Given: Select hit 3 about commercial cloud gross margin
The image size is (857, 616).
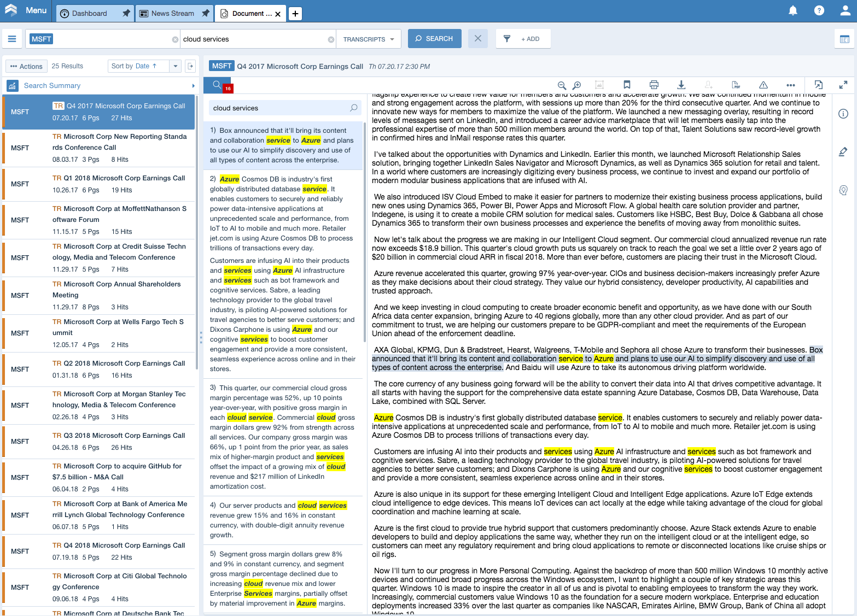Looking at the screenshot, I should pyautogui.click(x=283, y=437).
